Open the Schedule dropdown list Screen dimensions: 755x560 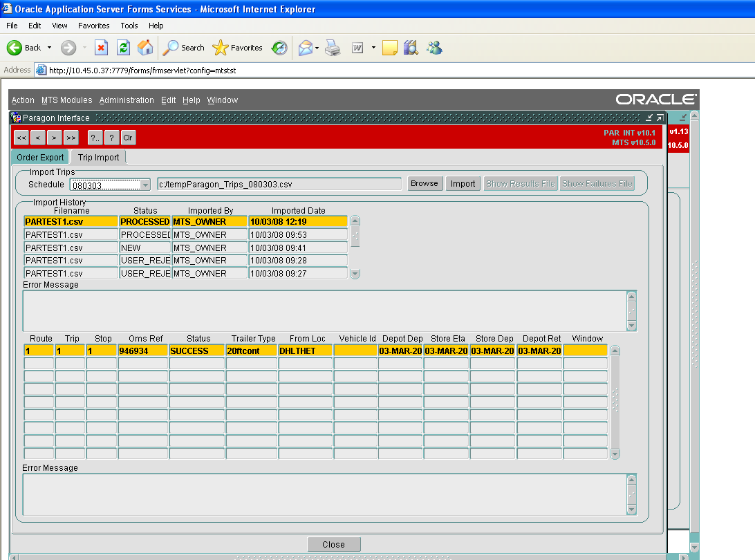click(145, 185)
